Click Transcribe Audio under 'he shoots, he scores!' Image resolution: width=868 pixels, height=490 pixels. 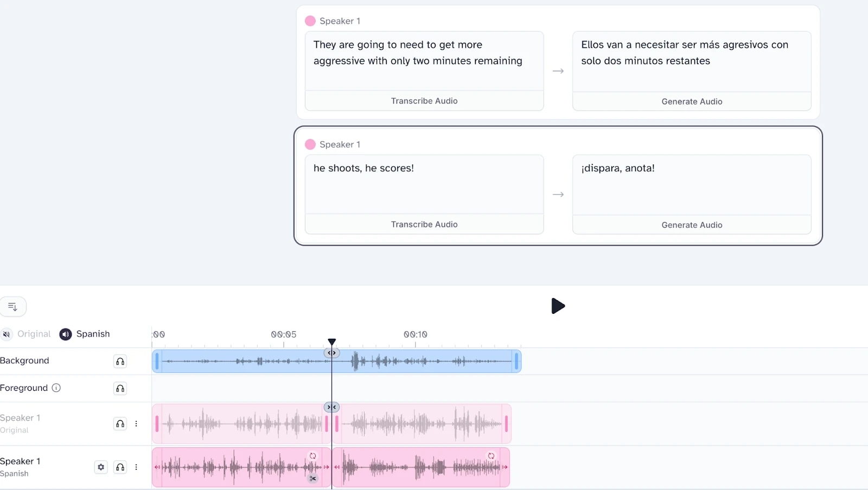coord(424,224)
